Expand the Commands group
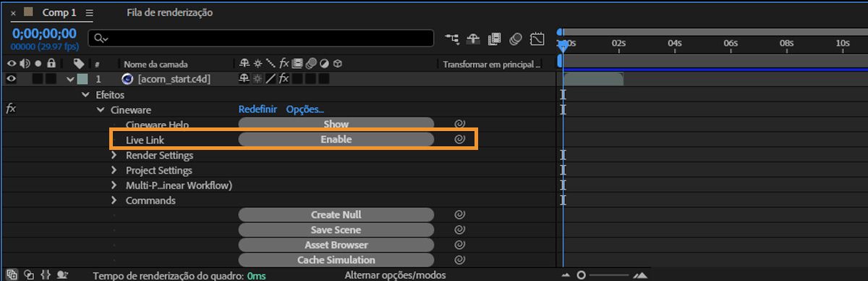 (114, 201)
